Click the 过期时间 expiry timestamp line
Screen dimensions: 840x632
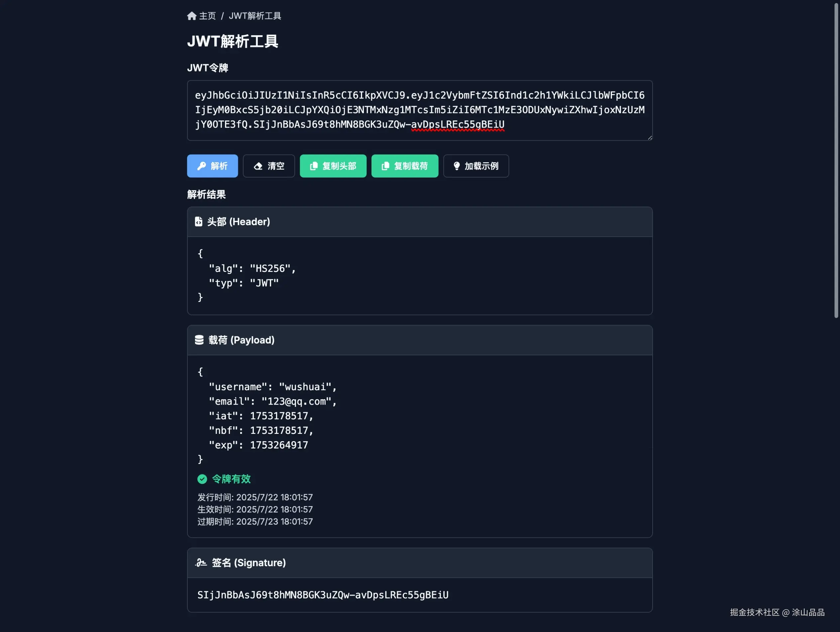pos(255,521)
